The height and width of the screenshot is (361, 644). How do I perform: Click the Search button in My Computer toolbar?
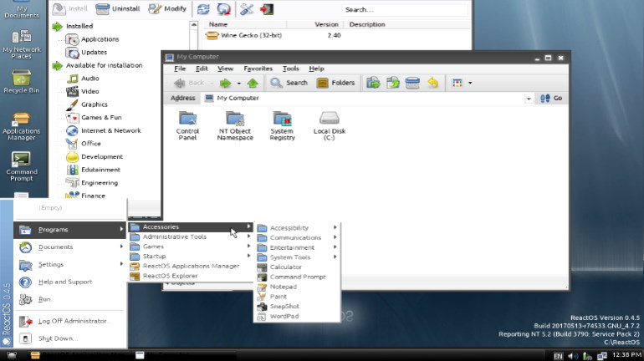(x=289, y=83)
